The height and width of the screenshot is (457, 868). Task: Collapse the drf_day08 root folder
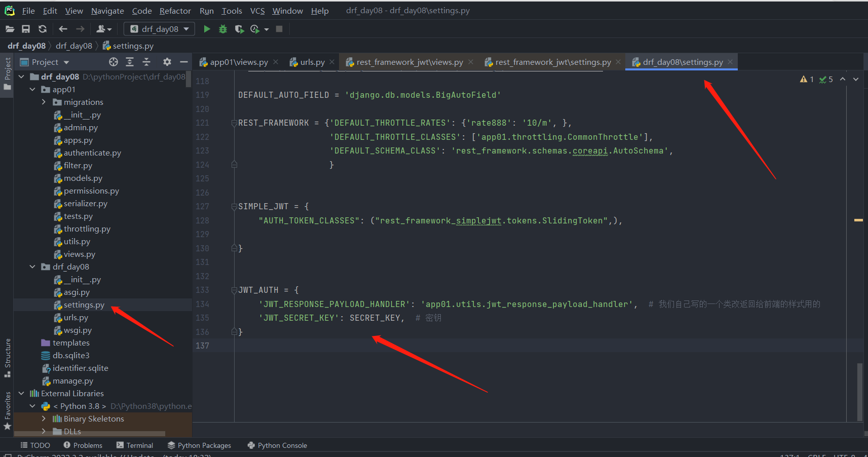[21, 77]
